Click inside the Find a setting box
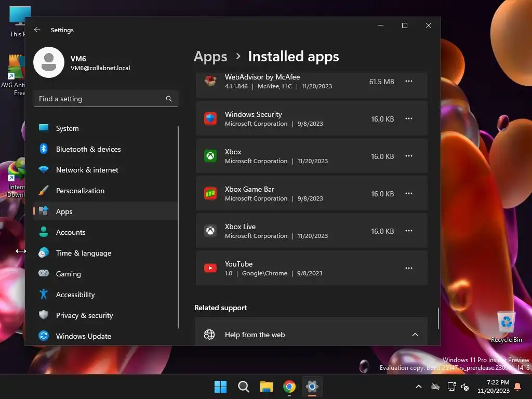 105,99
